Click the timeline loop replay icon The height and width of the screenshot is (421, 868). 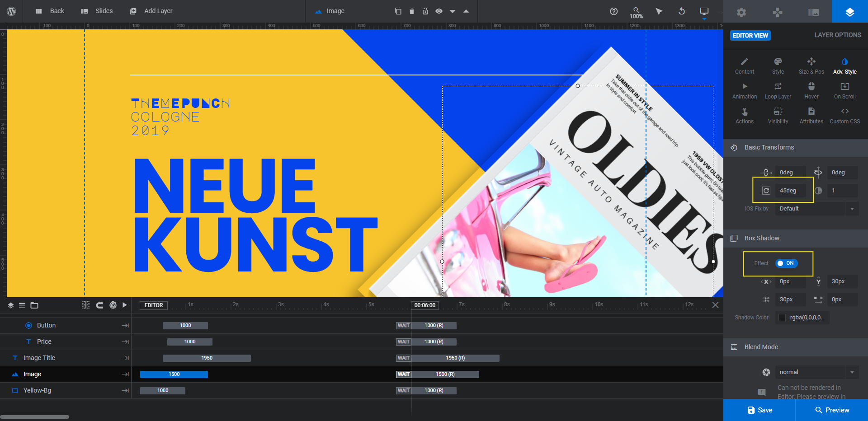click(99, 305)
